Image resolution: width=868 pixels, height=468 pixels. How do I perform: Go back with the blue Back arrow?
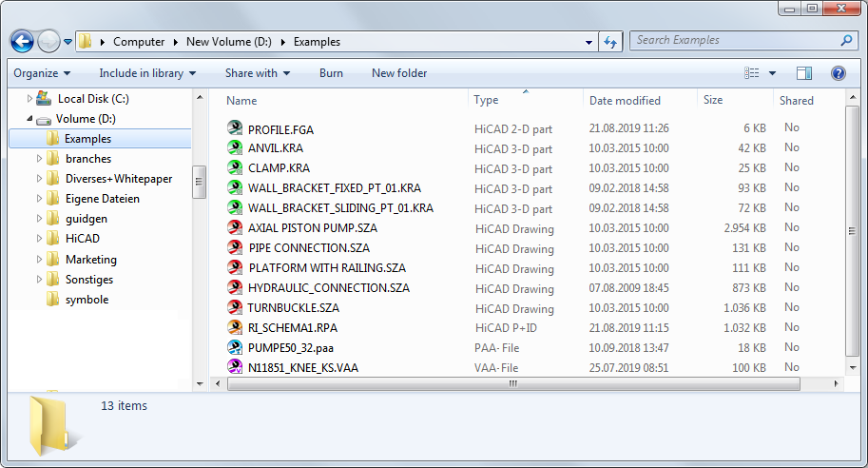click(x=22, y=42)
